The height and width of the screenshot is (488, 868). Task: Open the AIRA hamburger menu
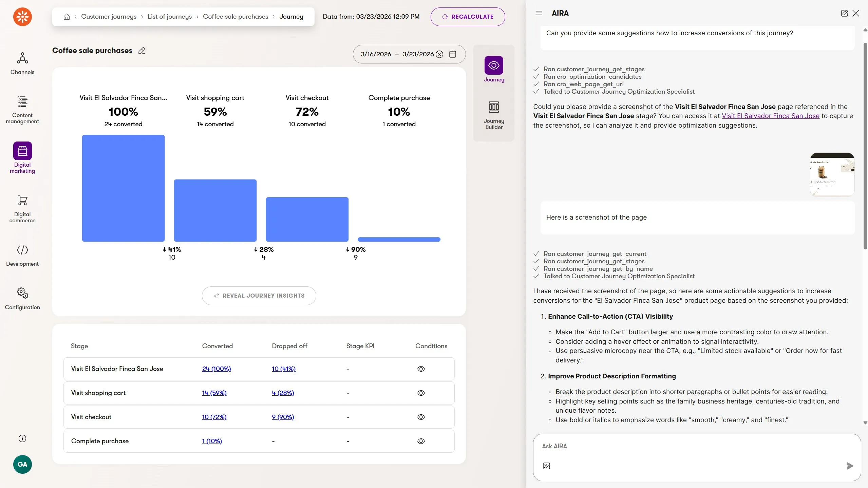point(539,13)
